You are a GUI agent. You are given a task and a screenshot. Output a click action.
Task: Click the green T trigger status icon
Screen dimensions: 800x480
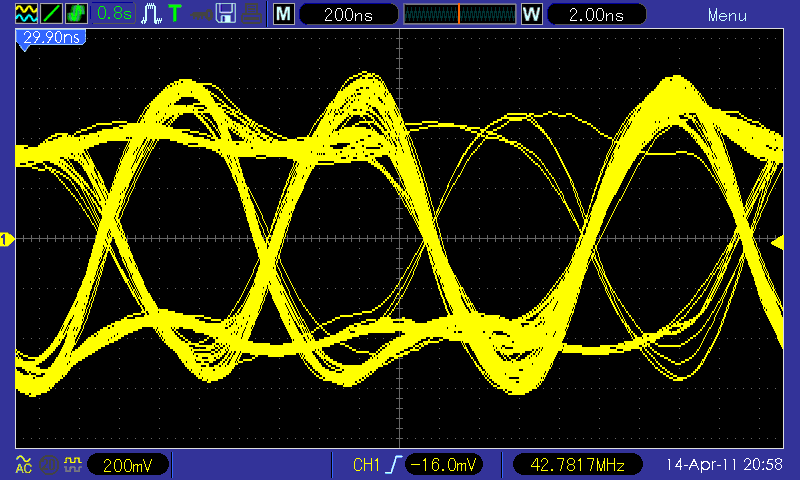175,13
